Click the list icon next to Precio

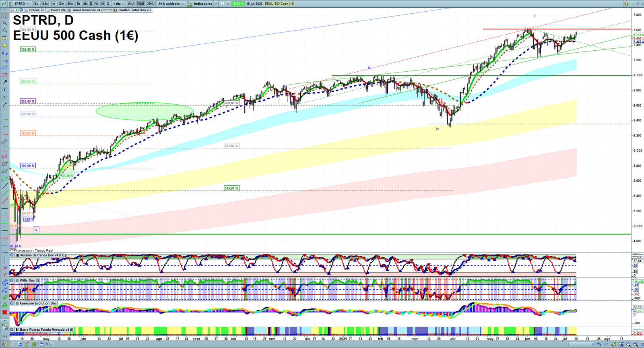tap(43, 10)
